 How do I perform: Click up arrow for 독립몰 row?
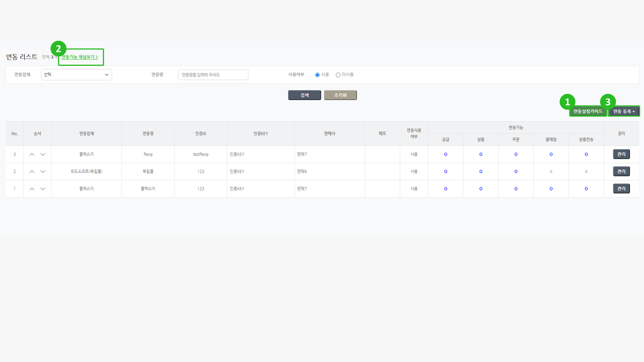[x=32, y=172]
